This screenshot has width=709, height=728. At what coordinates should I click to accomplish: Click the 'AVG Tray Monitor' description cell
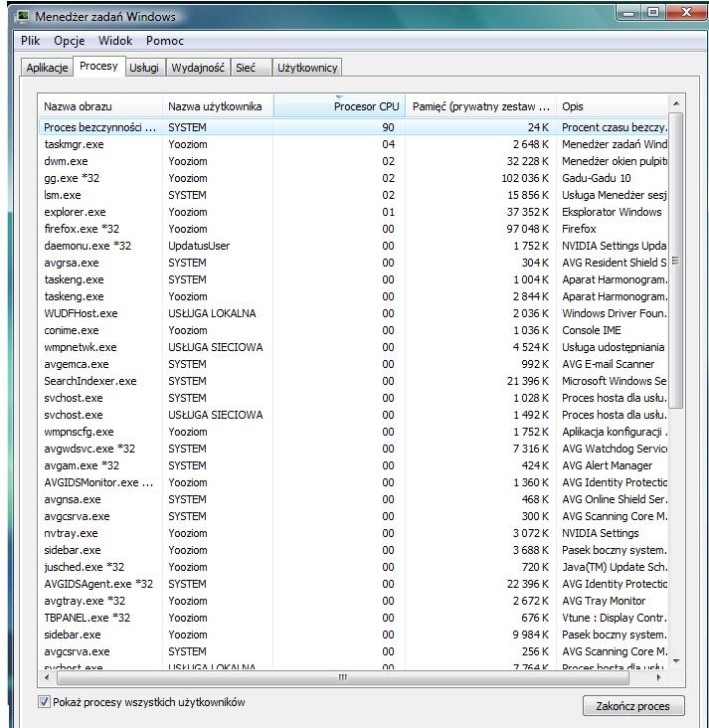[x=604, y=601]
